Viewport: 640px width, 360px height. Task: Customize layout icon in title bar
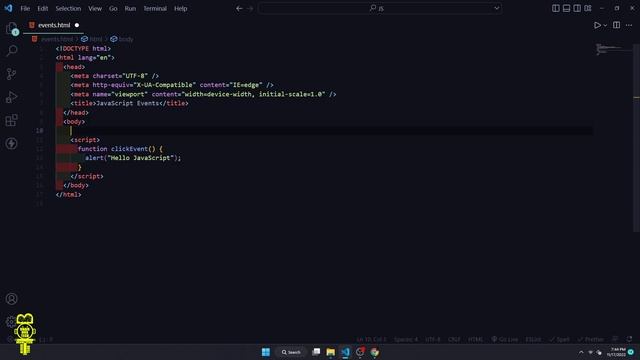(588, 8)
